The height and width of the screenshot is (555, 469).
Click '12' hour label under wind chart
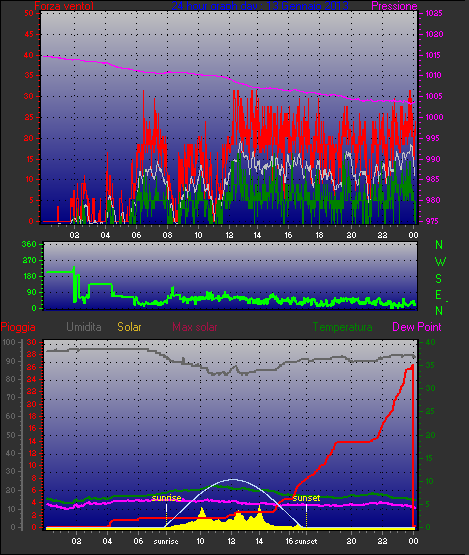tap(229, 235)
